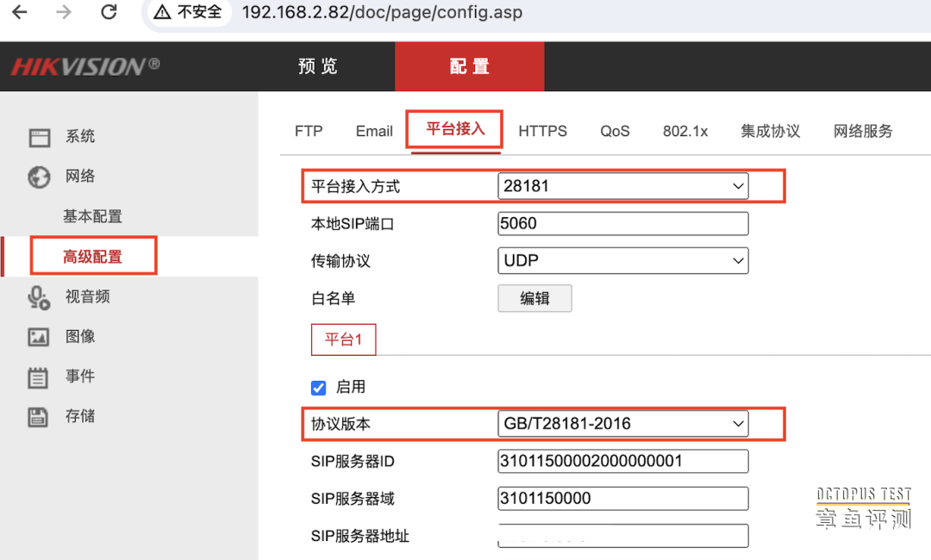Open the 事件 (Event) configuration section
Image resolution: width=931 pixels, height=560 pixels.
point(79,376)
